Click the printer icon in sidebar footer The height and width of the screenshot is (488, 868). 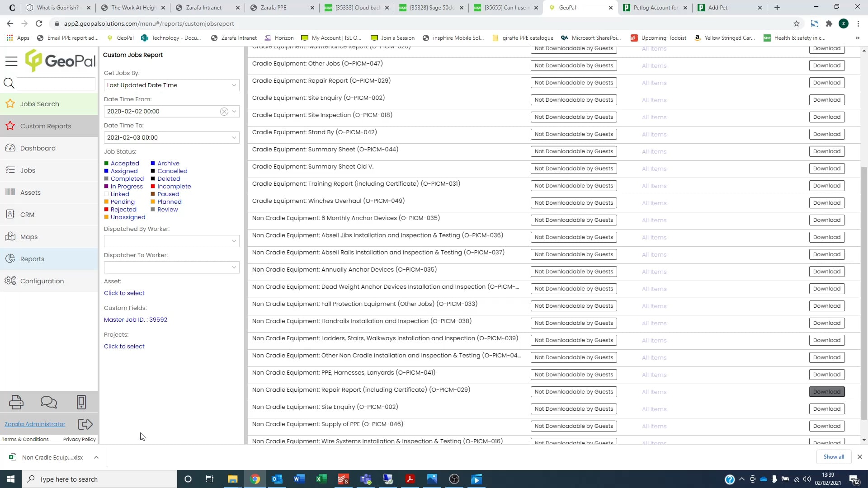point(16,402)
